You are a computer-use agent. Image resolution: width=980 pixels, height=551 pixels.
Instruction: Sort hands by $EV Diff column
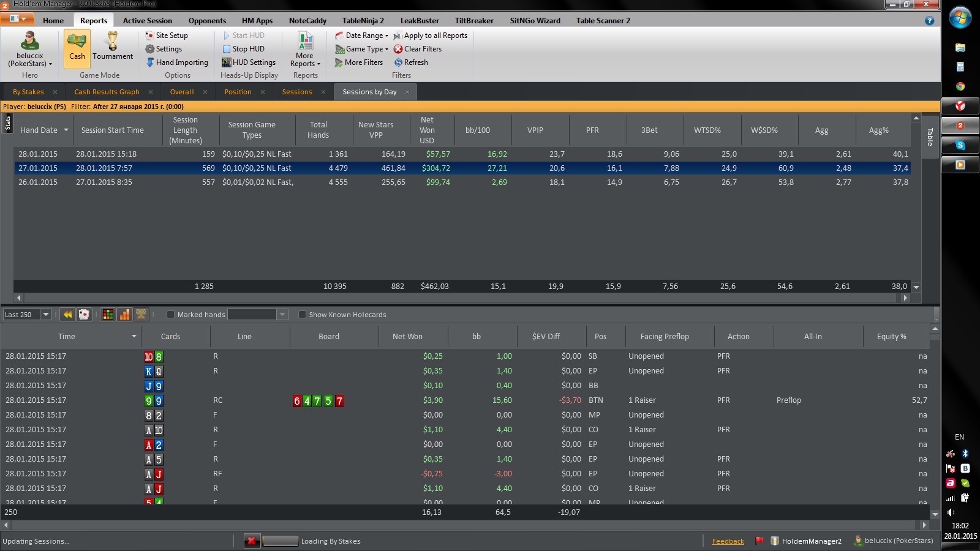click(x=546, y=336)
